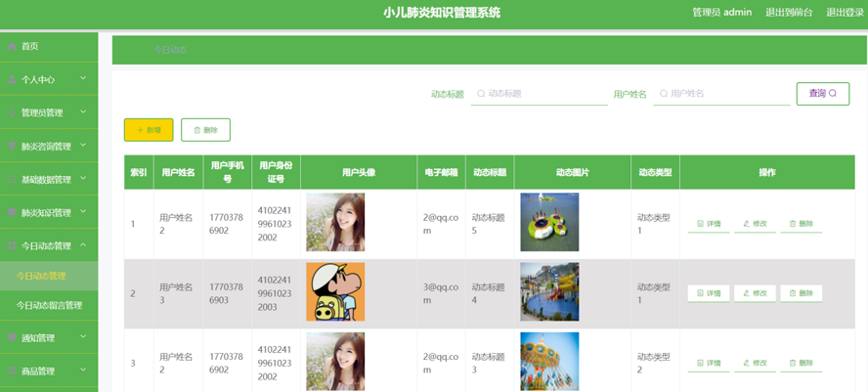Click the details icon in row 1

(x=700, y=224)
